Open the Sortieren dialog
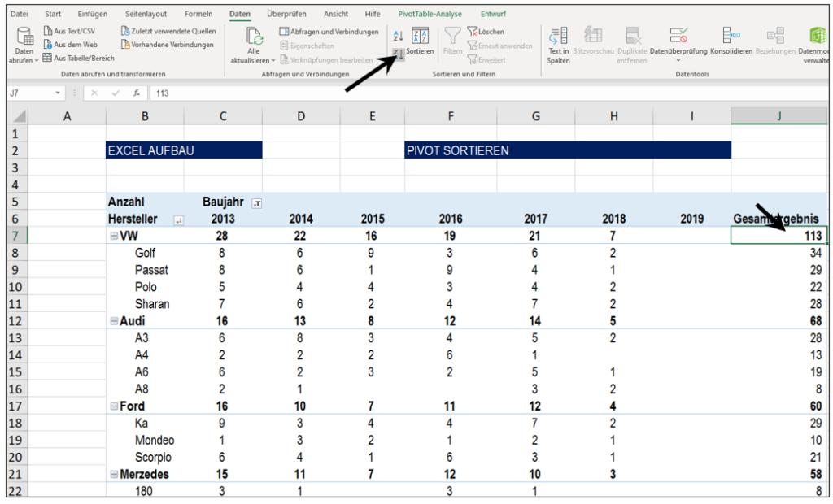This screenshot has height=504, width=833. pos(420,41)
